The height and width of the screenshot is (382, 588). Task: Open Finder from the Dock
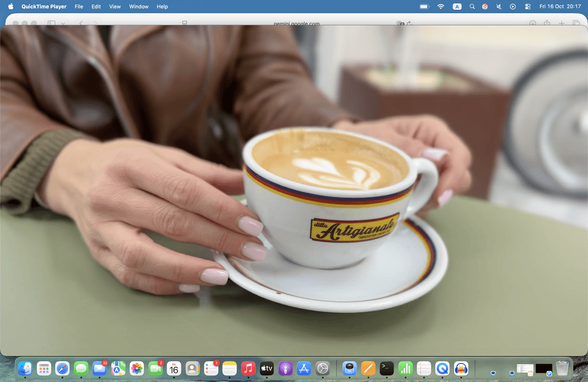pyautogui.click(x=25, y=368)
